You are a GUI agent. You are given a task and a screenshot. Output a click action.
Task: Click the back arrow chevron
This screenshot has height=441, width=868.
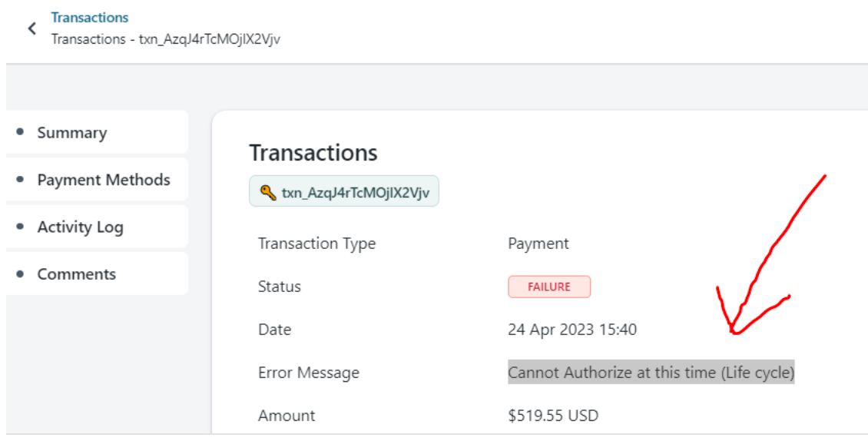coord(32,28)
